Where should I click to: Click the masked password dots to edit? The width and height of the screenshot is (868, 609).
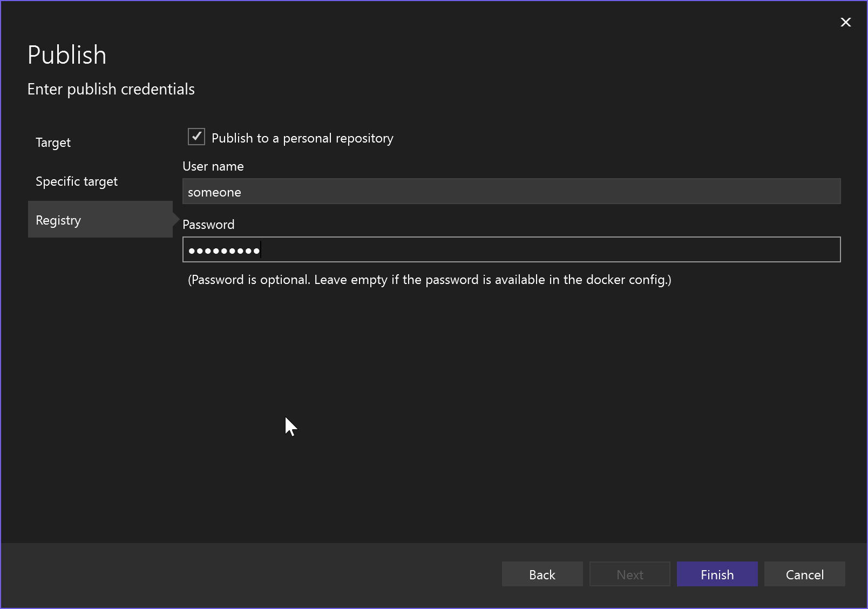coord(223,250)
